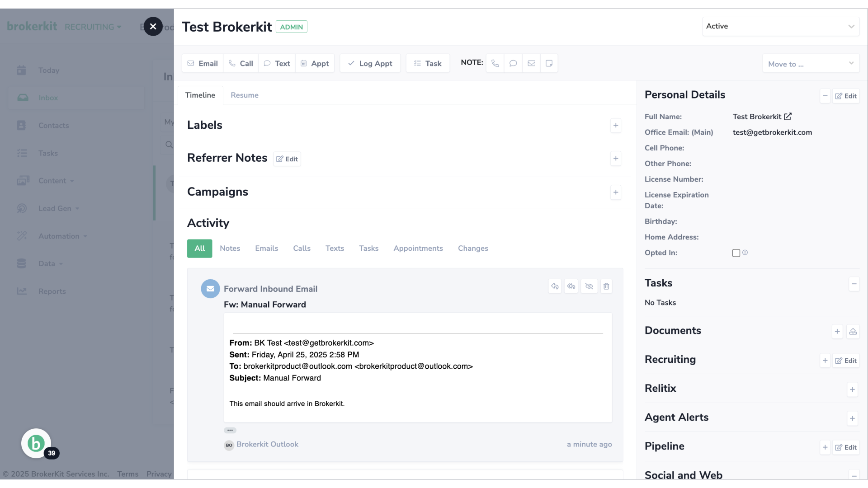Add a referrer note with plus button

click(616, 159)
